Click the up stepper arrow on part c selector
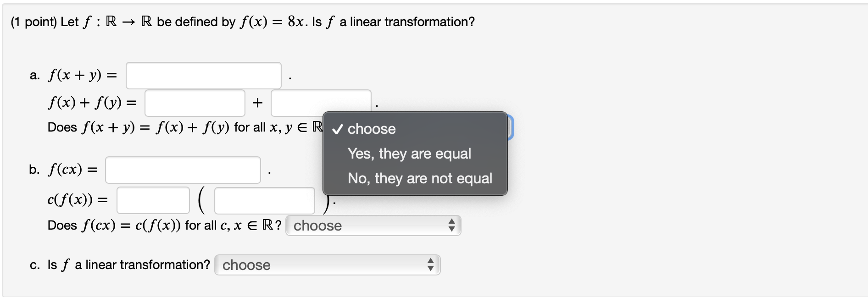868x297 pixels. coord(431,262)
